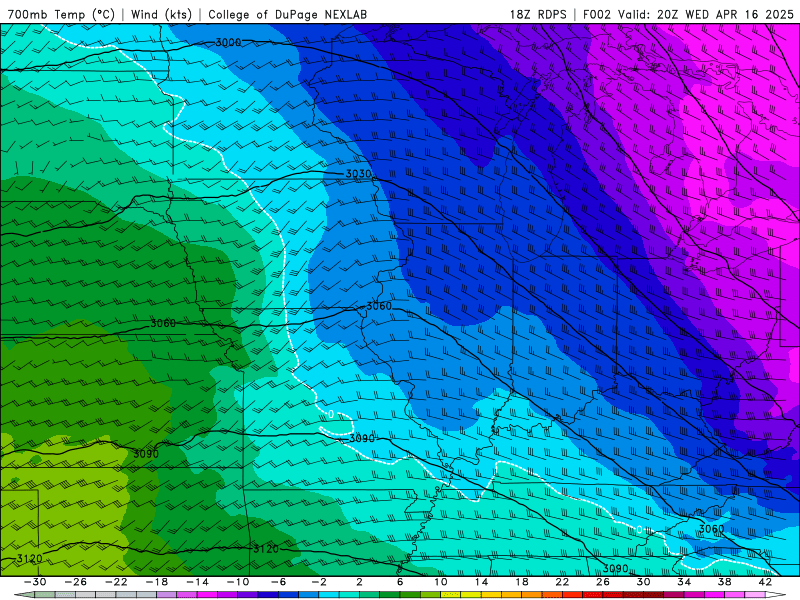This screenshot has width=800, height=600.
Task: Click the -6 temperature scale label
Action: (279, 582)
